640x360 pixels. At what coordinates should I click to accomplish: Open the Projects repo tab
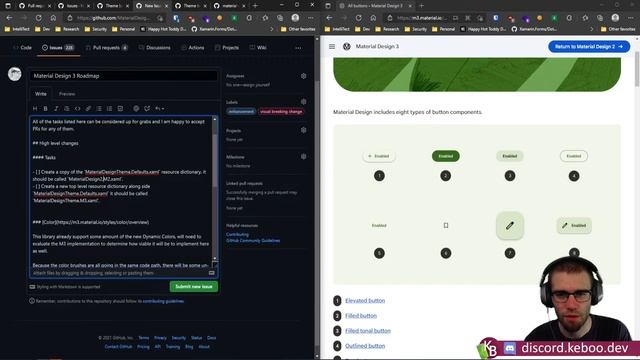point(227,48)
